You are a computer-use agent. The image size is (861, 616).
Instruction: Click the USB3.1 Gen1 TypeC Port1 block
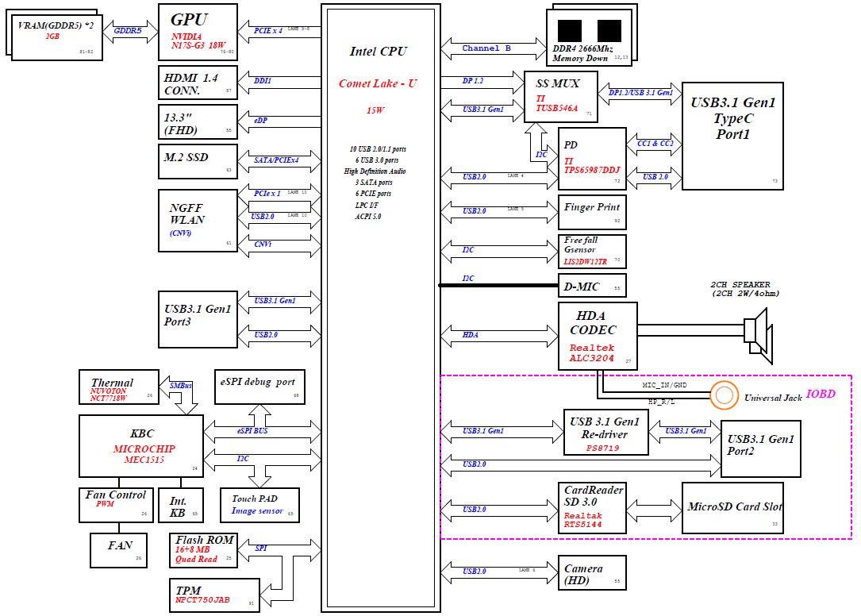point(732,136)
